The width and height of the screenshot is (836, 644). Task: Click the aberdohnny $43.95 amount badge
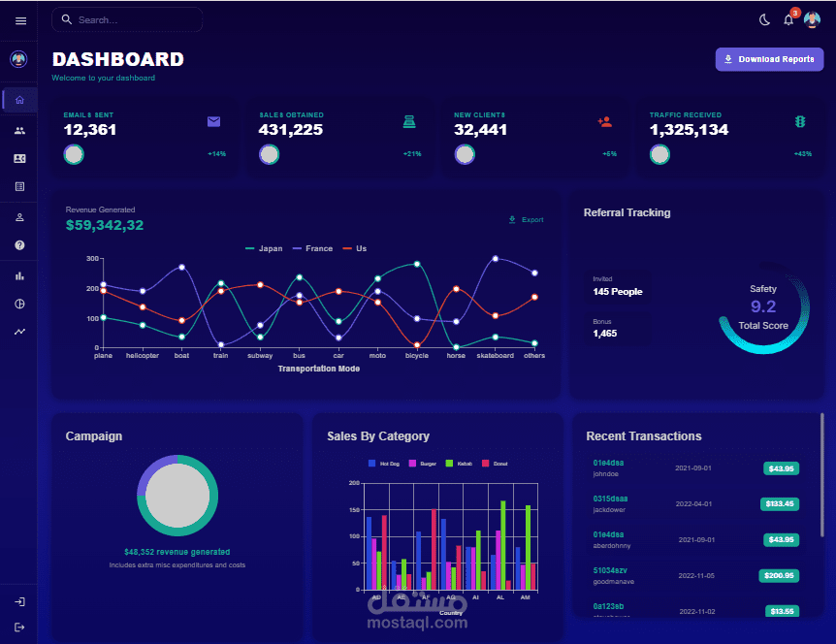781,539
